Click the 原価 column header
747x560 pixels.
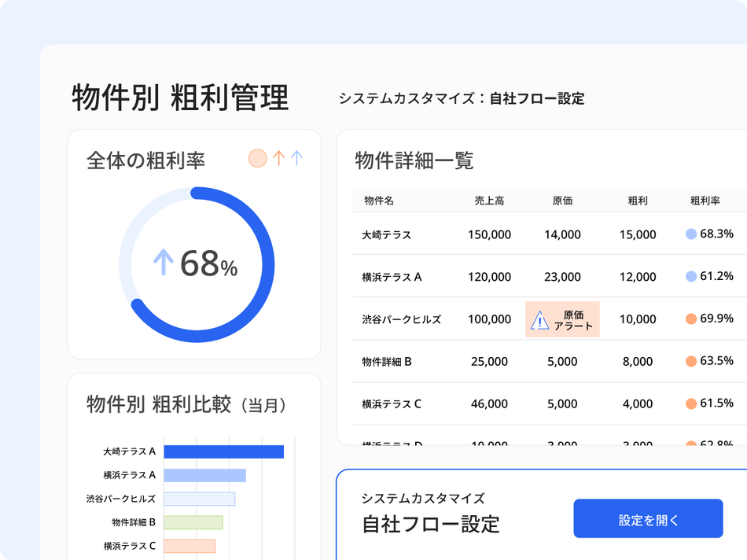tap(562, 201)
